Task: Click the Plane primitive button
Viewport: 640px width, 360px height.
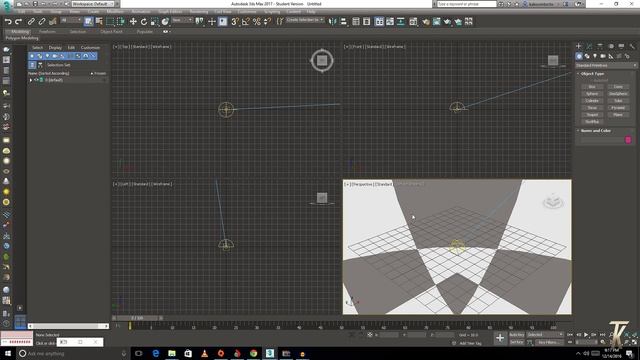Action: point(618,115)
